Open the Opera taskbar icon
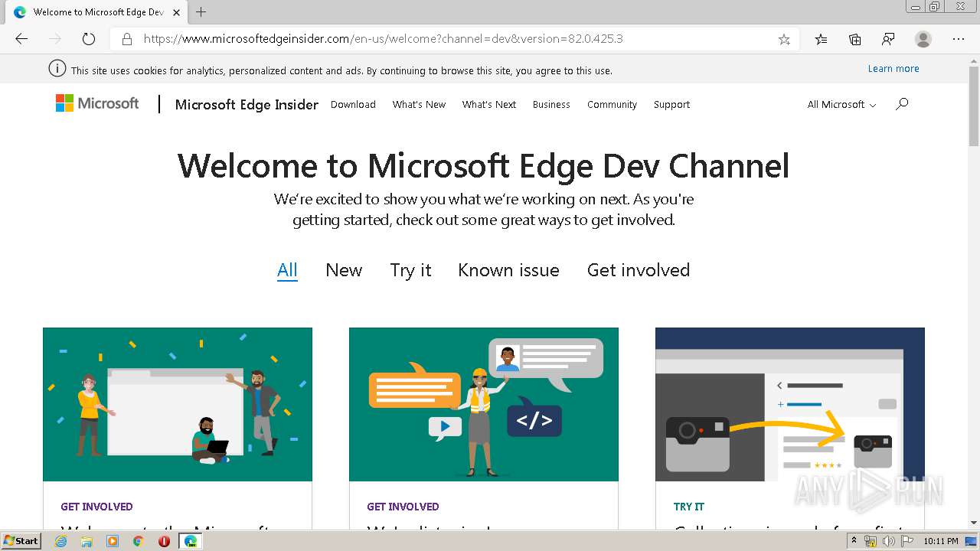The width and height of the screenshot is (980, 551). point(164,541)
